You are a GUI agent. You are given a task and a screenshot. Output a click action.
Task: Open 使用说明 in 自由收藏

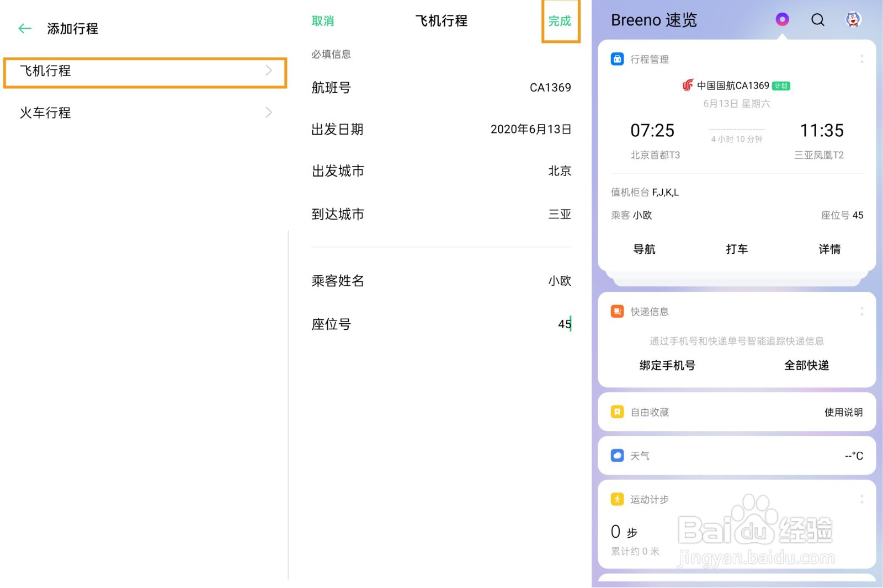[843, 412]
